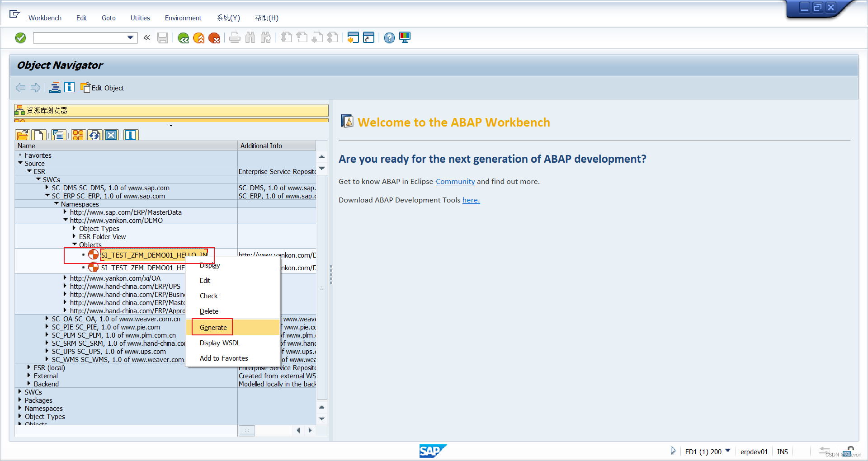
Task: Collapse the SC_ERP SC_ERP, 1.0 node
Action: coord(47,196)
